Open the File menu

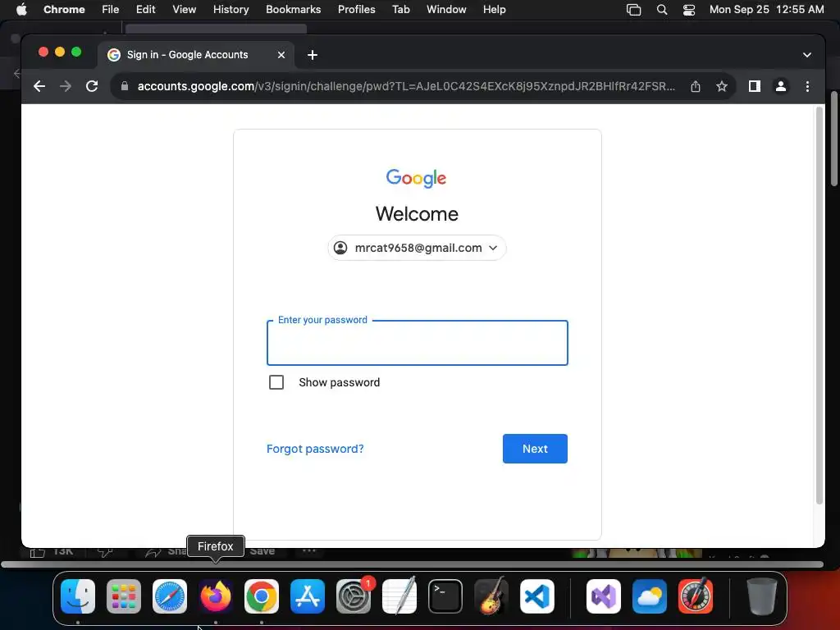point(111,10)
